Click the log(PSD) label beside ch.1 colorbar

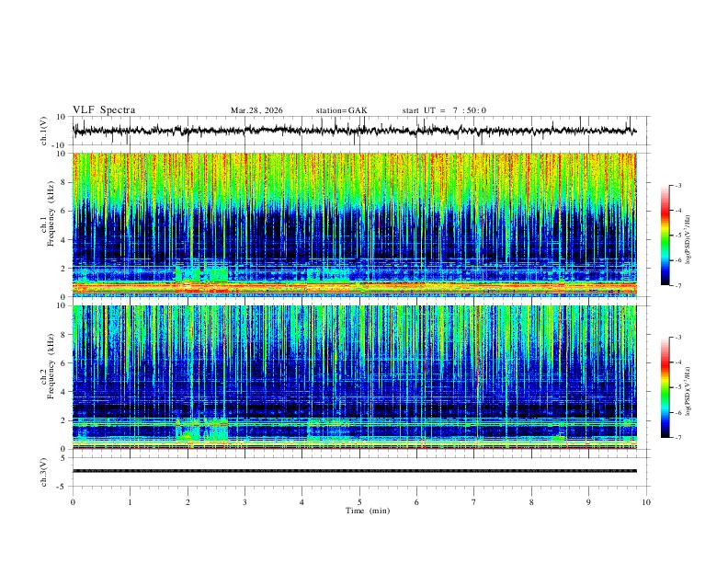coord(688,239)
